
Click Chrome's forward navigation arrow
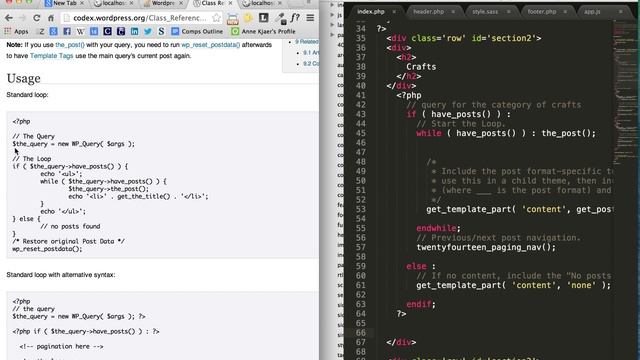[22, 18]
